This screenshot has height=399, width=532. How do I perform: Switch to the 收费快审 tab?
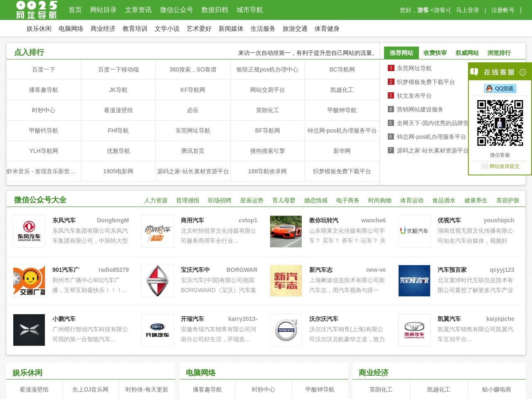coord(435,53)
